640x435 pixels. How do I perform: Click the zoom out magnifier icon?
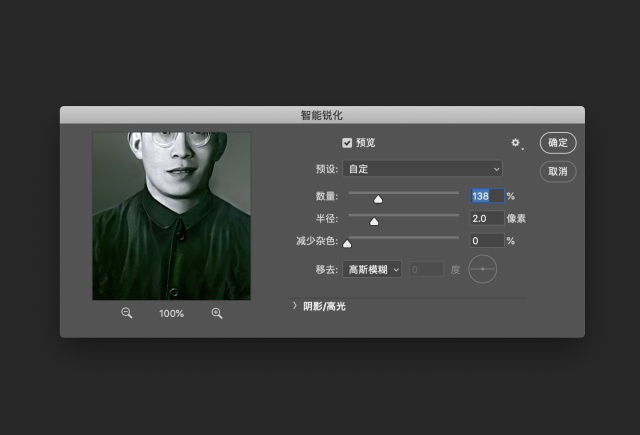[x=127, y=313]
